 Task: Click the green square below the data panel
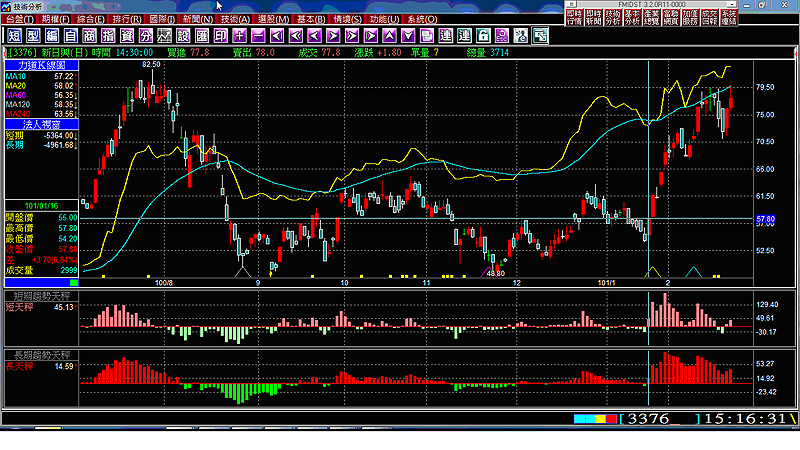click(x=74, y=283)
